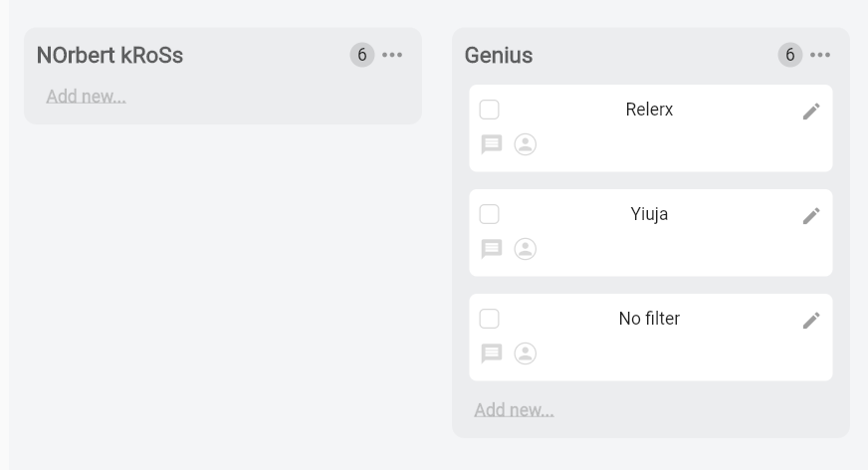Click the count badge on Genius list
The width and height of the screenshot is (868, 470).
(790, 55)
